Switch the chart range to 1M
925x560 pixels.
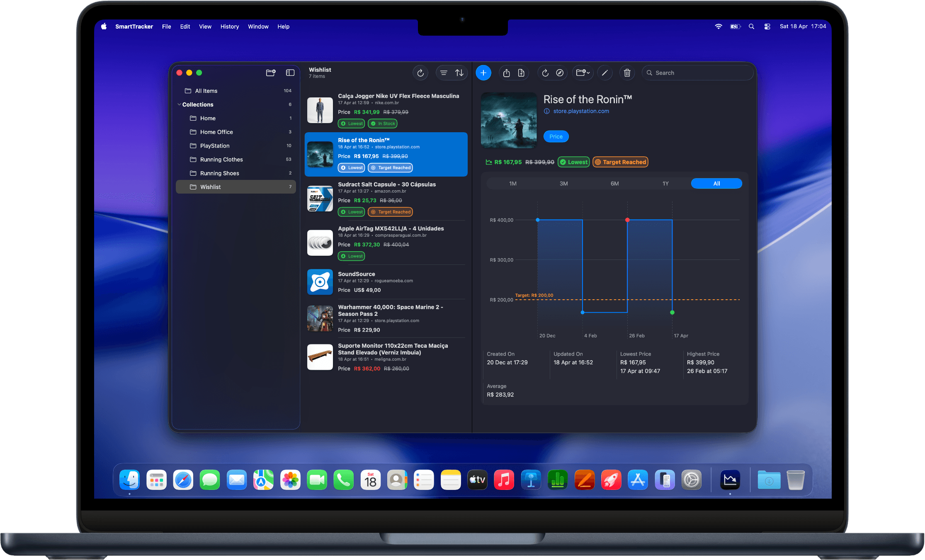[513, 184]
